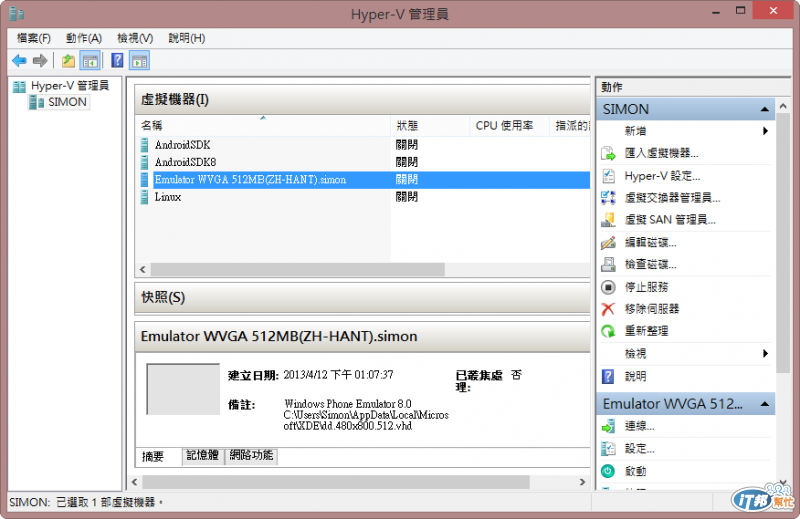Click the red X 移除伺服器 icon
Screen dimensions: 800x519
pyautogui.click(x=608, y=309)
